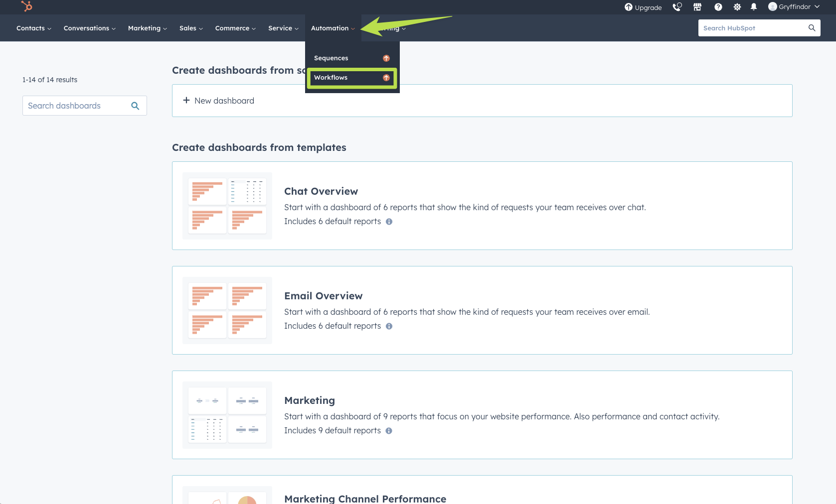
Task: Click the info icon under Chat Overview
Action: coord(389,222)
